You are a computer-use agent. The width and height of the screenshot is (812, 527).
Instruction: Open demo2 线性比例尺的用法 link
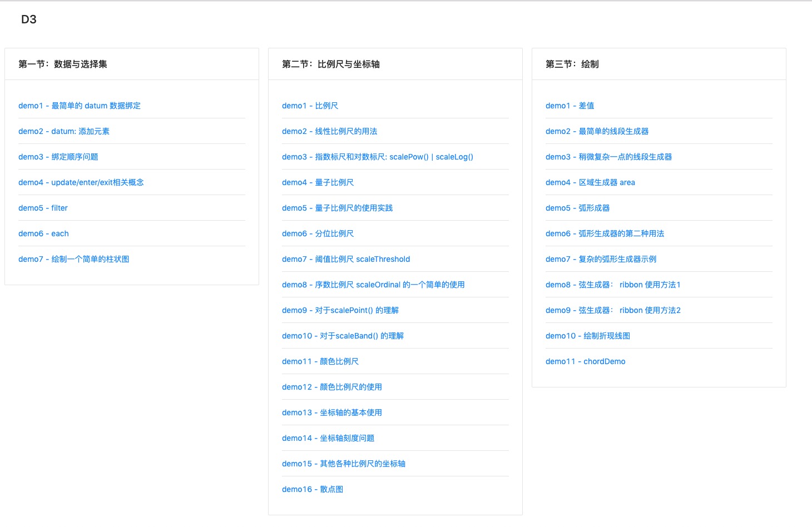tap(330, 131)
